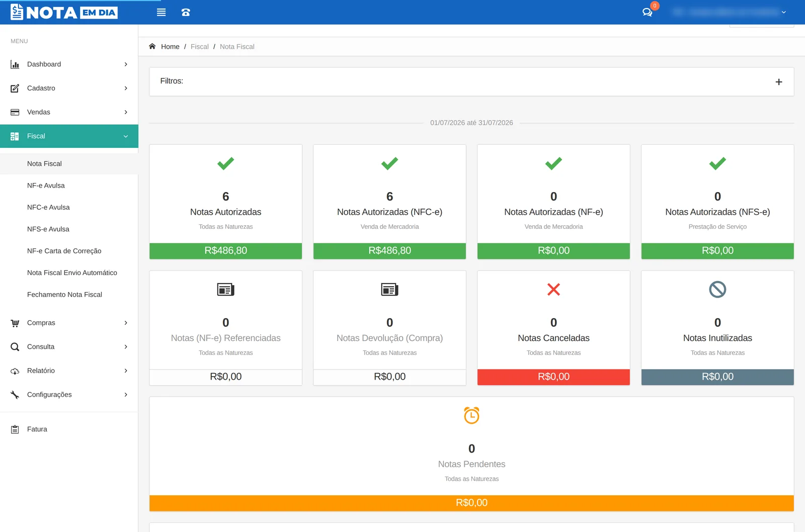Image resolution: width=805 pixels, height=532 pixels.
Task: Open the user account dropdown arrow
Action: click(783, 12)
